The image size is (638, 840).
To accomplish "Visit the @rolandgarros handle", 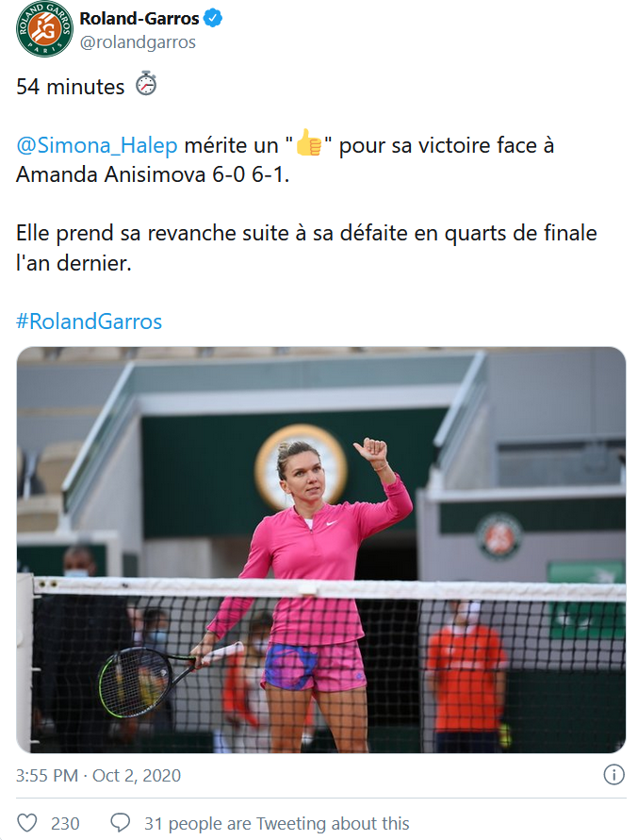I will coord(138,42).
